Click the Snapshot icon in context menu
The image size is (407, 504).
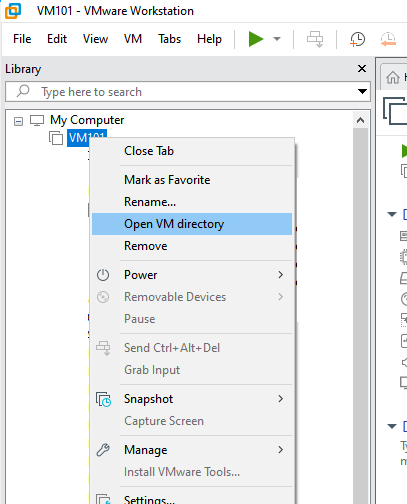[x=103, y=399]
